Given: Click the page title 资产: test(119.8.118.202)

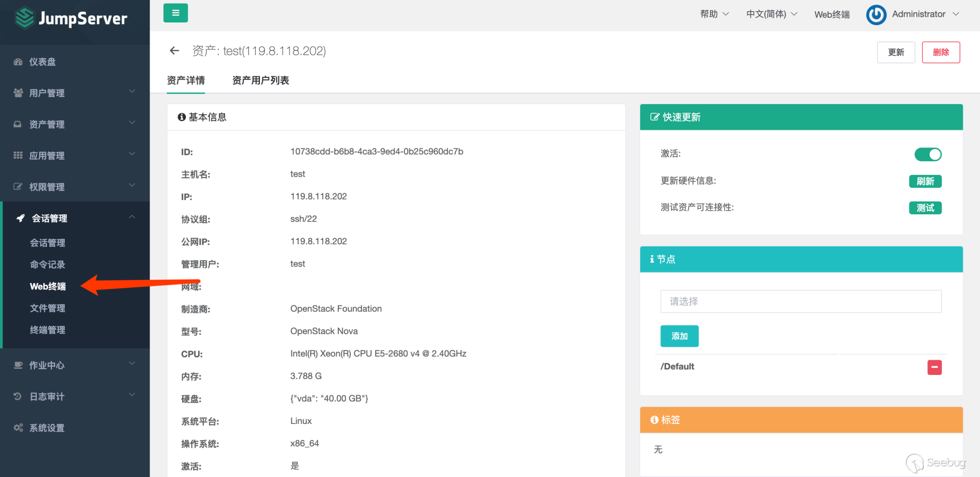Looking at the screenshot, I should tap(259, 51).
